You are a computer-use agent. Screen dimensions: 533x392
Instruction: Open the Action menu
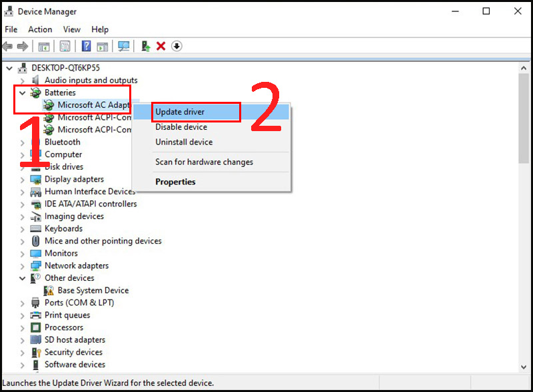point(40,29)
